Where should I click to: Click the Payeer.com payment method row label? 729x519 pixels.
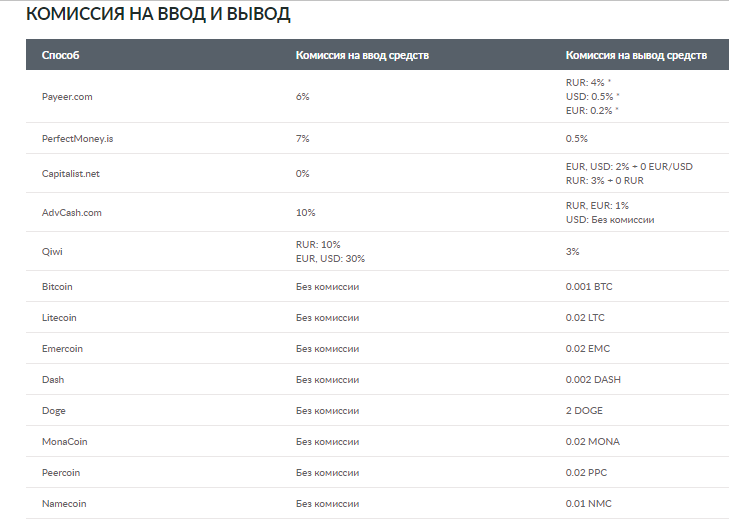coord(66,96)
